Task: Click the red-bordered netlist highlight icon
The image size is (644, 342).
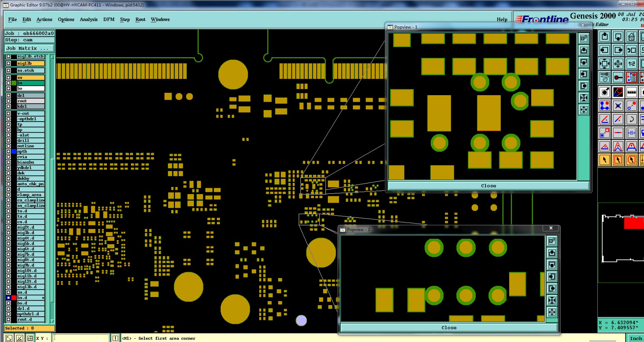Action: pyautogui.click(x=631, y=77)
